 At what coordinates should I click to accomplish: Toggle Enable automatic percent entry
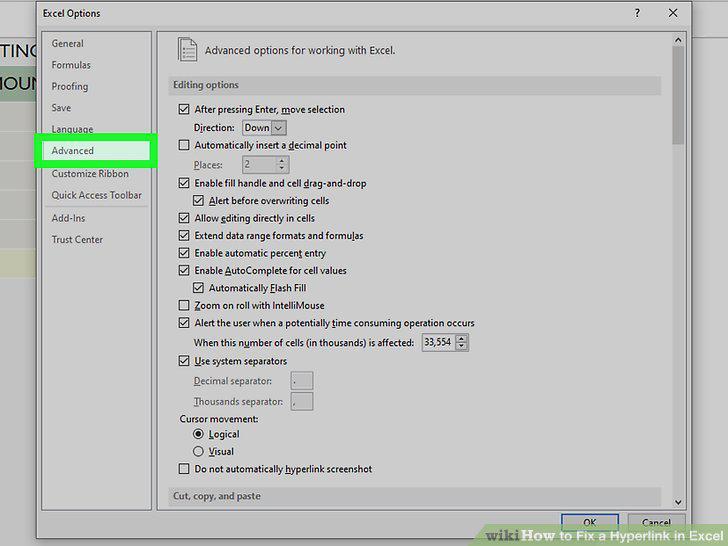click(184, 253)
